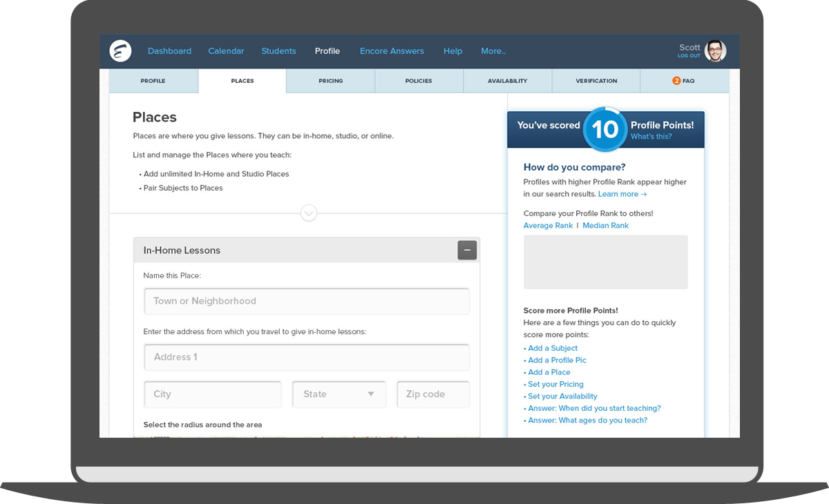This screenshot has height=504, width=829.
Task: Log out of Scott's account
Action: click(689, 57)
